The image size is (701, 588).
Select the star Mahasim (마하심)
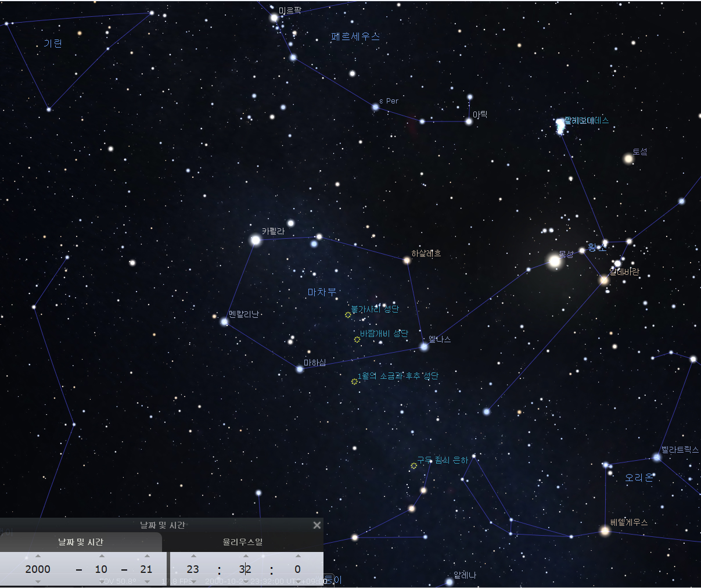pos(300,369)
